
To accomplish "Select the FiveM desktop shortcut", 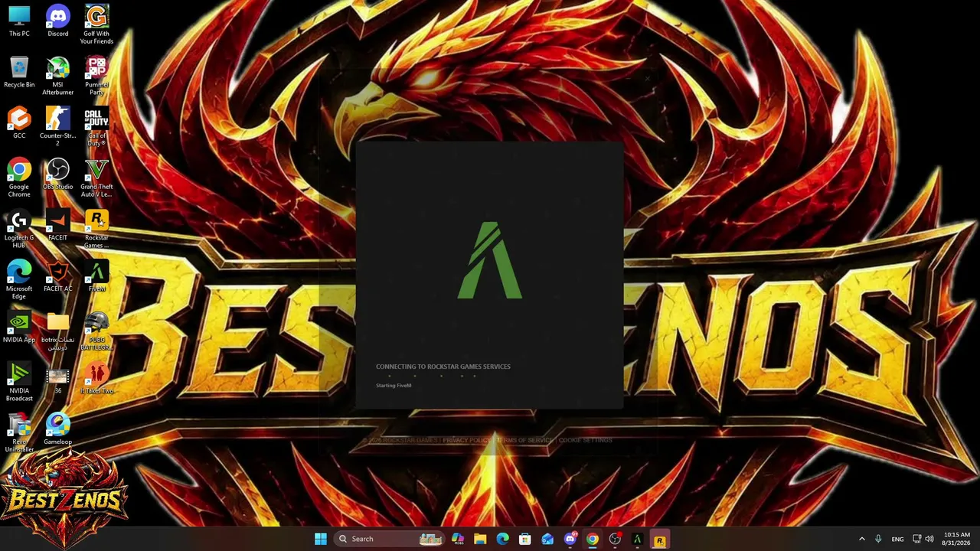I will (x=96, y=277).
